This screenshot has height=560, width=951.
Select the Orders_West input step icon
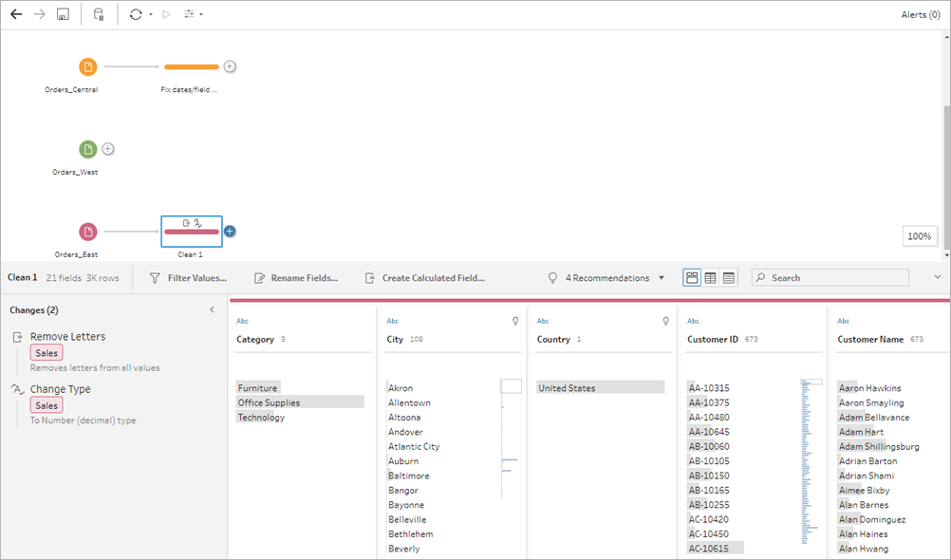88,149
